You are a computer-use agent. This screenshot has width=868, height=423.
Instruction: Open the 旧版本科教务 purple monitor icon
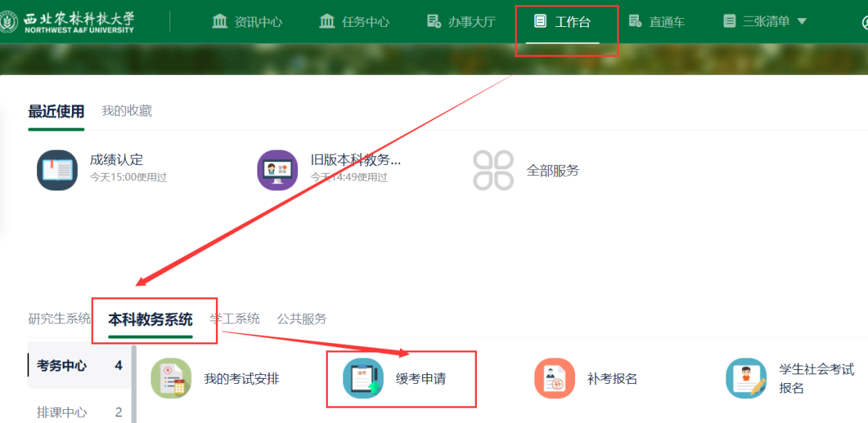(x=278, y=170)
